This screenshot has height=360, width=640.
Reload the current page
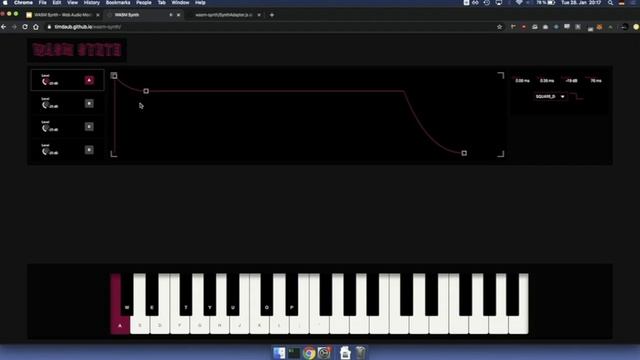point(25,27)
